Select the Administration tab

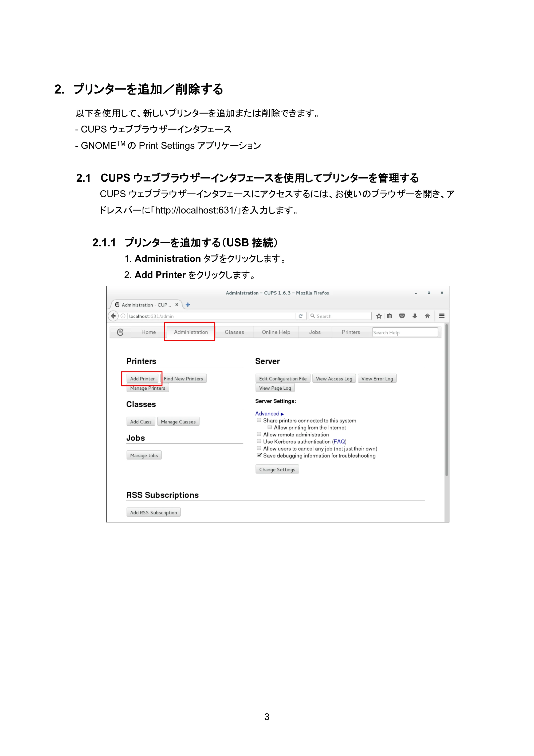point(191,332)
